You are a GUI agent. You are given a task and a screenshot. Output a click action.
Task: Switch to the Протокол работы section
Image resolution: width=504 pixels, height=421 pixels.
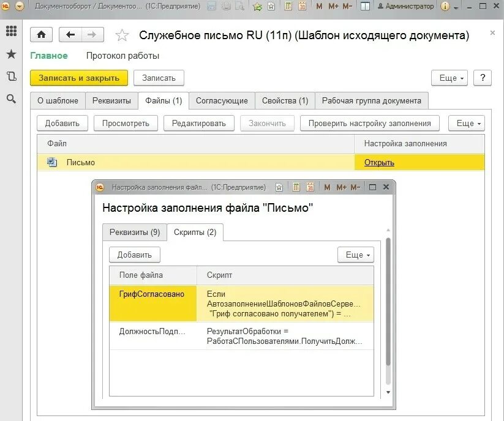click(x=123, y=55)
